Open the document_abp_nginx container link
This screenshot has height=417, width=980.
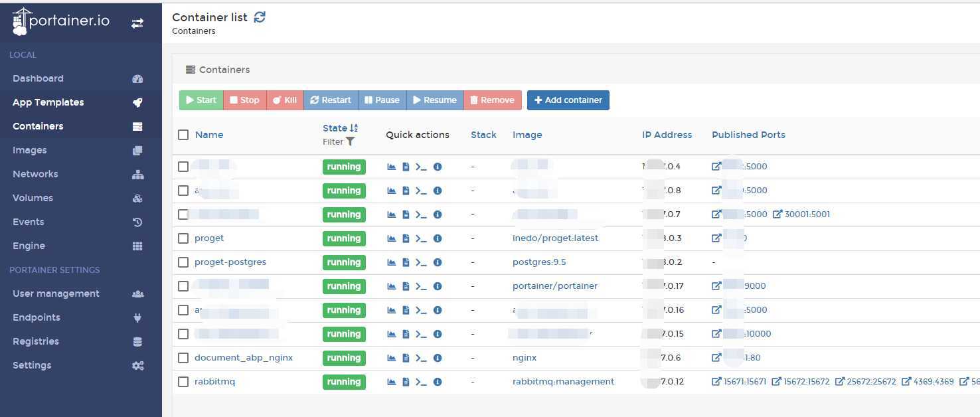[x=244, y=358]
